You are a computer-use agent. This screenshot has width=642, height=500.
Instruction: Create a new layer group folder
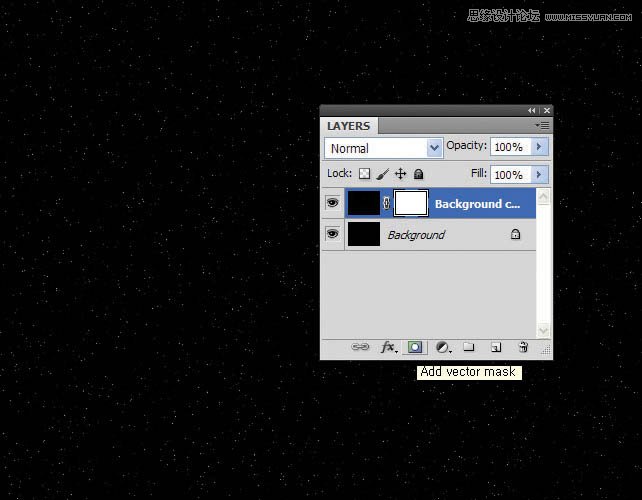pyautogui.click(x=469, y=347)
